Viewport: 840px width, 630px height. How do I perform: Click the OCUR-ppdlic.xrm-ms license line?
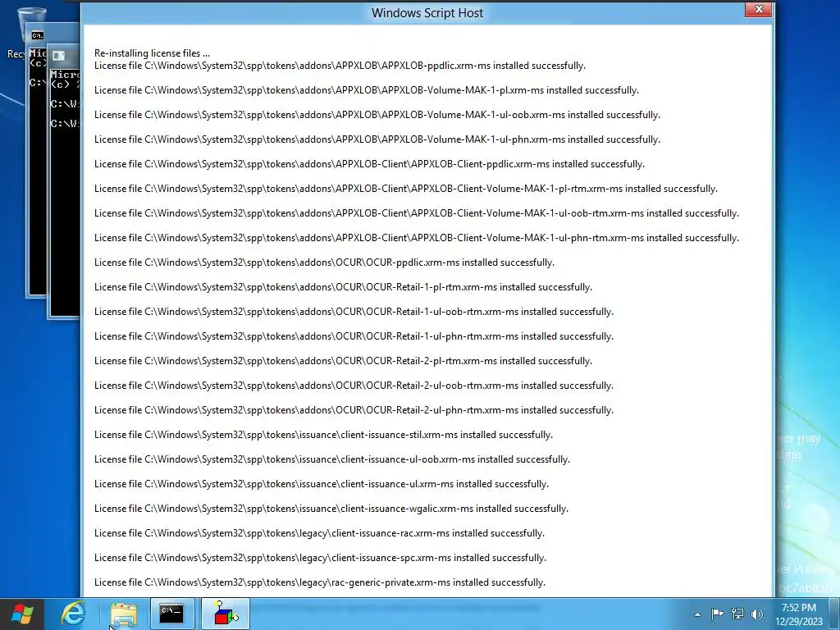[x=324, y=262]
